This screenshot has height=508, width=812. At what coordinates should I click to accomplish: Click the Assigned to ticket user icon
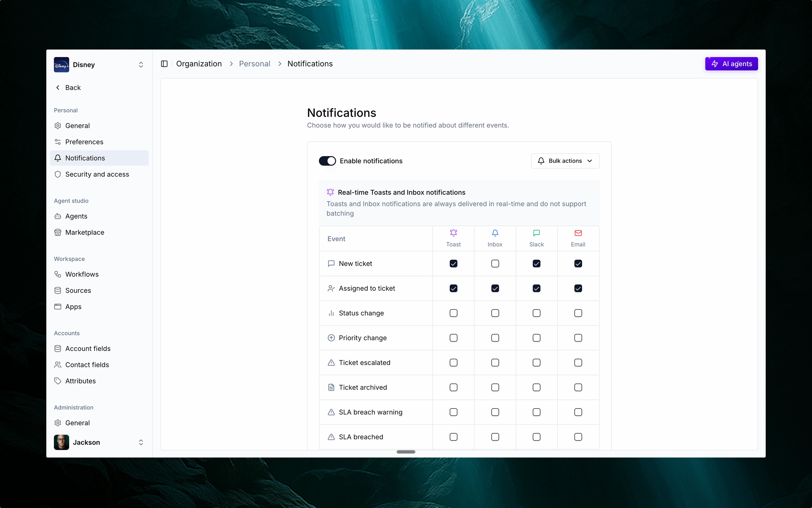click(331, 288)
